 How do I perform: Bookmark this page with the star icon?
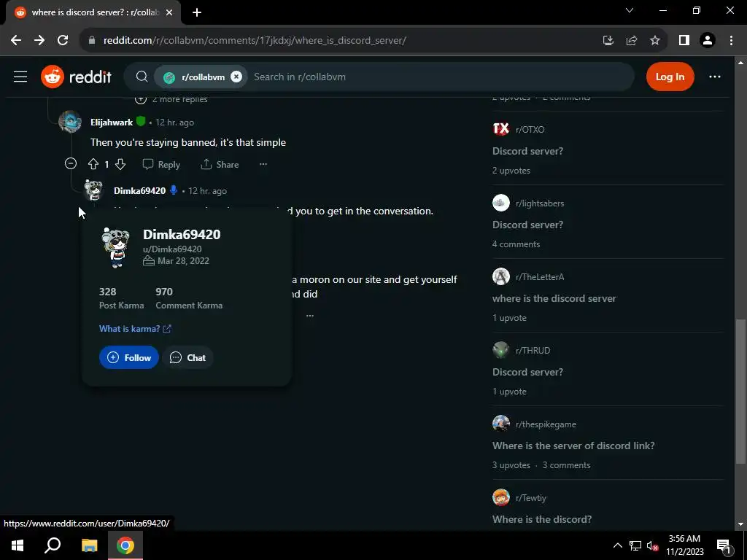[655, 41]
